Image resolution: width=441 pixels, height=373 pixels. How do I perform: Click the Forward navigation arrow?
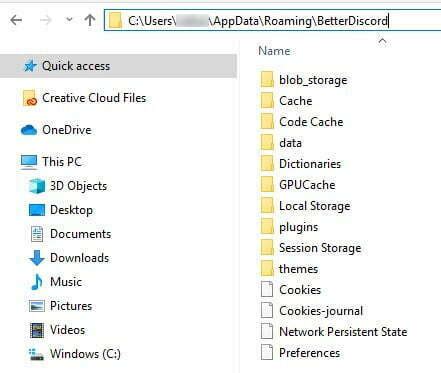46,20
